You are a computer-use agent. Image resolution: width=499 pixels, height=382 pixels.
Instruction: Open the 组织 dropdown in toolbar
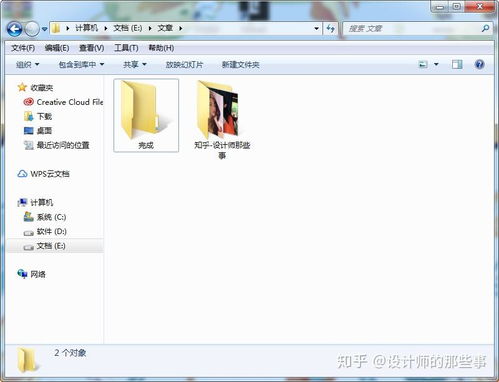click(28, 64)
